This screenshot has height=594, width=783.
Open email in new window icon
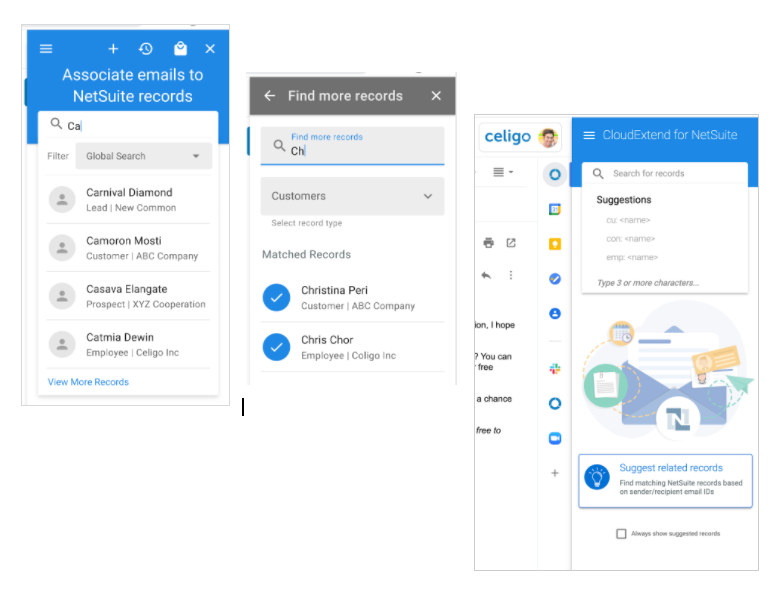tap(511, 243)
